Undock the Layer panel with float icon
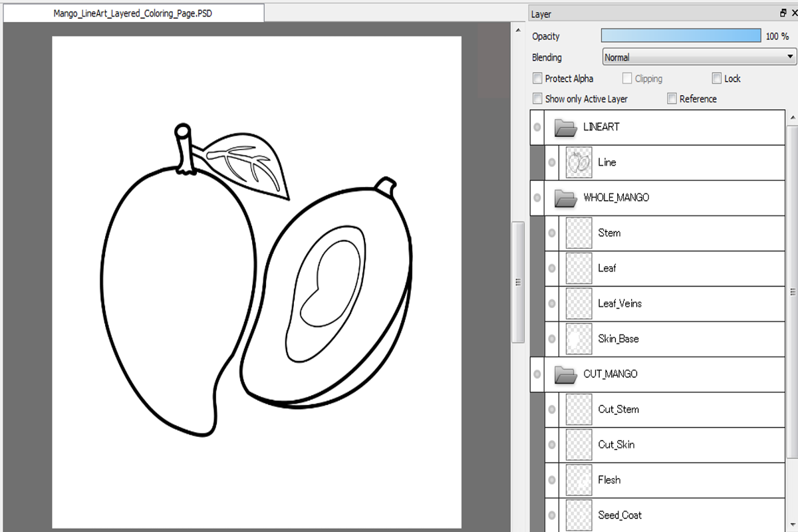The image size is (798, 532). click(x=783, y=13)
